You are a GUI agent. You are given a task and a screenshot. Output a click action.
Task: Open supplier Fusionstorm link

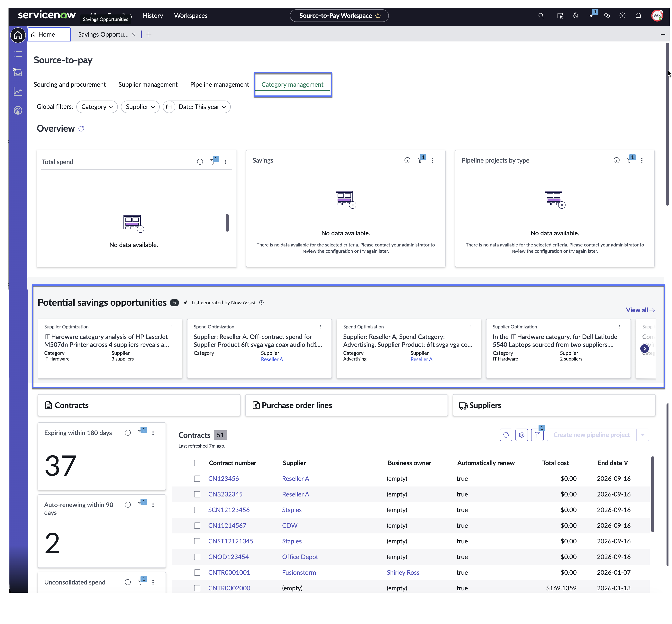click(x=299, y=573)
